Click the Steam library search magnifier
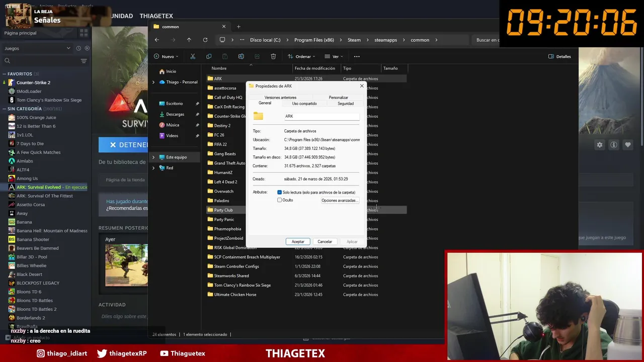 [7, 61]
